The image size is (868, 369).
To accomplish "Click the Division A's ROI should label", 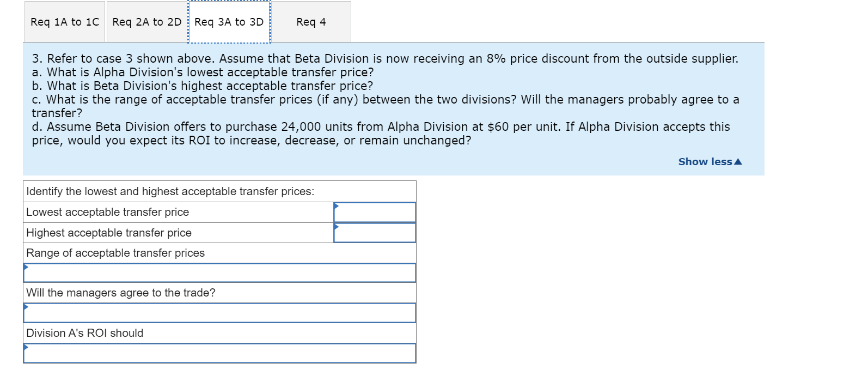I will click(84, 333).
